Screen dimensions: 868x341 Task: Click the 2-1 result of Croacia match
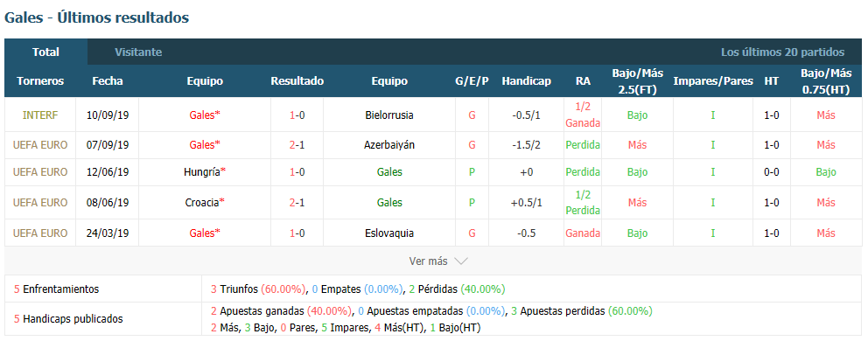pos(297,202)
